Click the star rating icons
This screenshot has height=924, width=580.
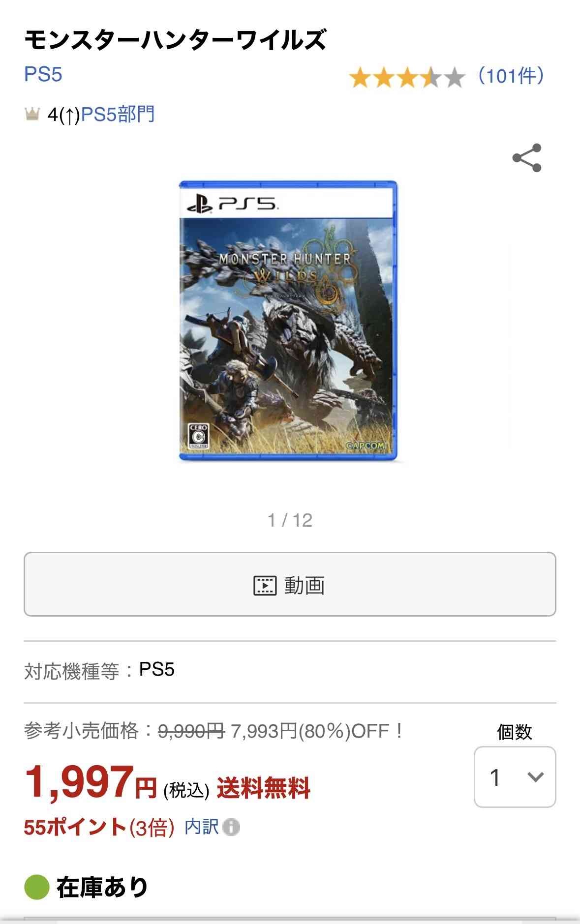coord(407,78)
